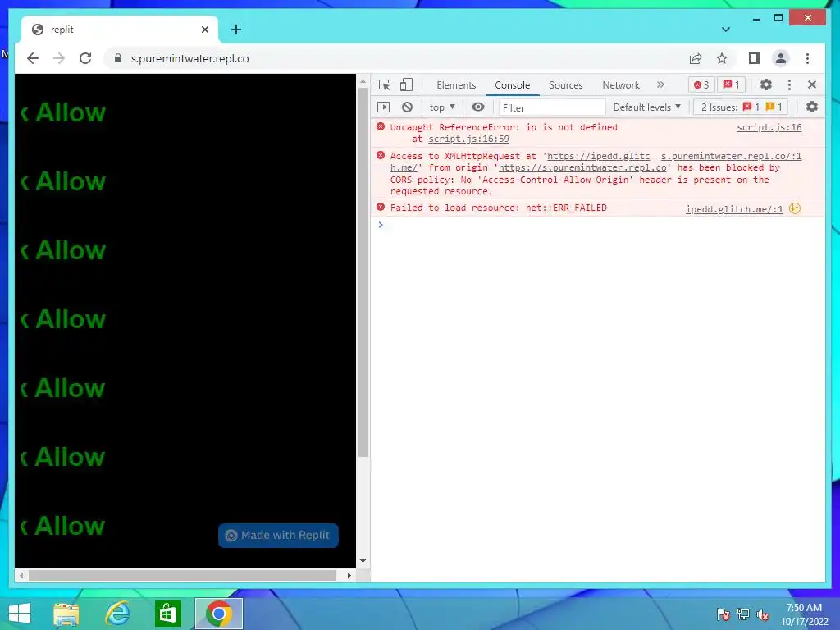The width and height of the screenshot is (840, 630).
Task: Click the horizontal scroll right arrow
Action: tap(349, 575)
